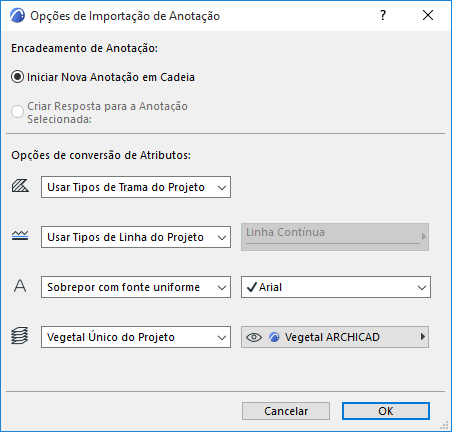
Task: Open Vegetal Único do Projeto dropdown
Action: pos(136,337)
